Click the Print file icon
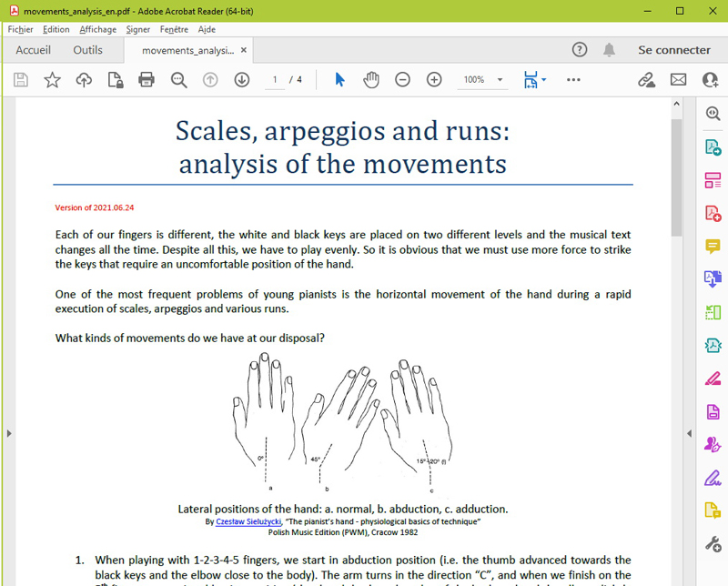728x586 pixels. [x=147, y=80]
